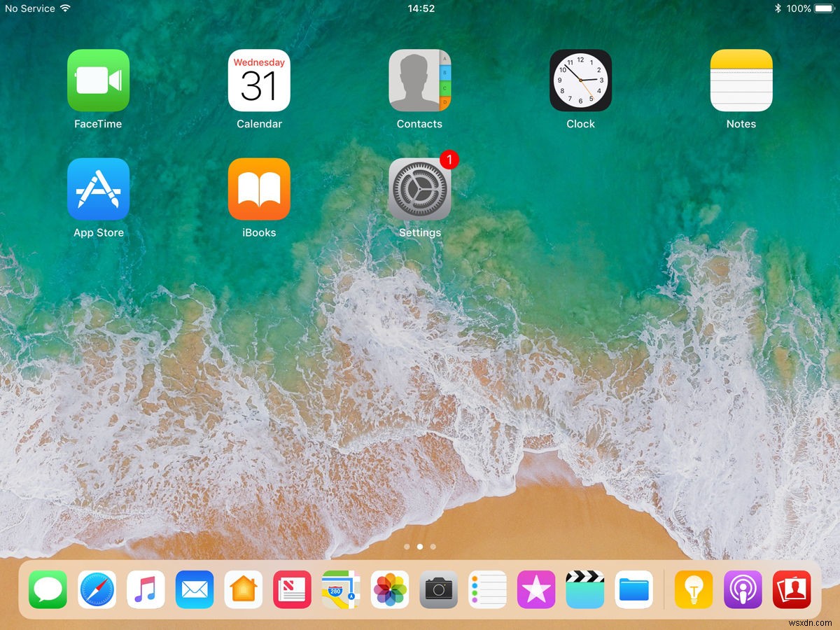840x630 pixels.
Task: Open iBooks
Action: click(260, 189)
